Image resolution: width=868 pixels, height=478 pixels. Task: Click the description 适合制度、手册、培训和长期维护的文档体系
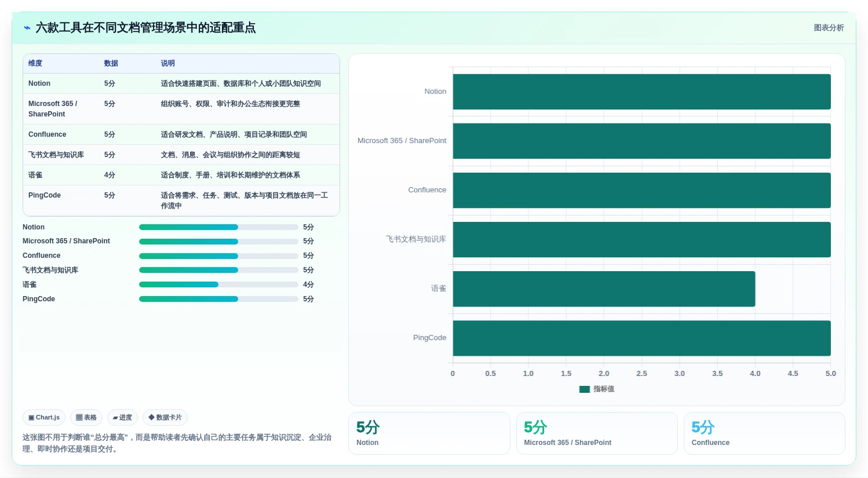point(231,175)
